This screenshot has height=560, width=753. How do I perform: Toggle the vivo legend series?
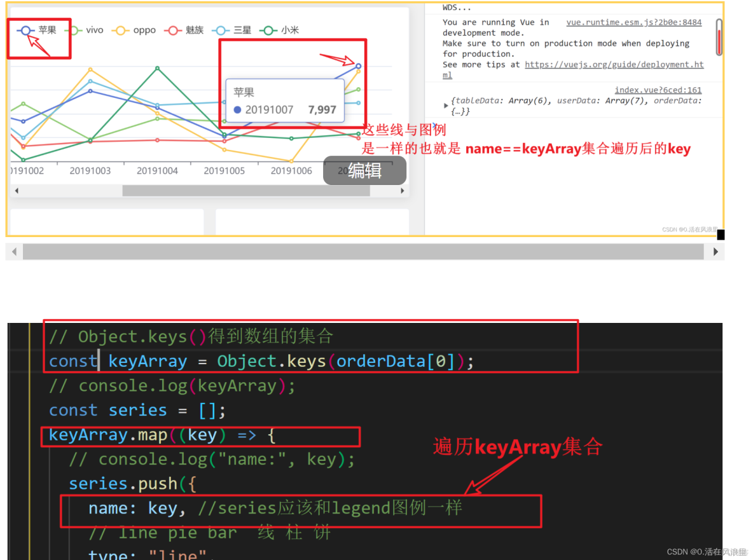(x=87, y=31)
